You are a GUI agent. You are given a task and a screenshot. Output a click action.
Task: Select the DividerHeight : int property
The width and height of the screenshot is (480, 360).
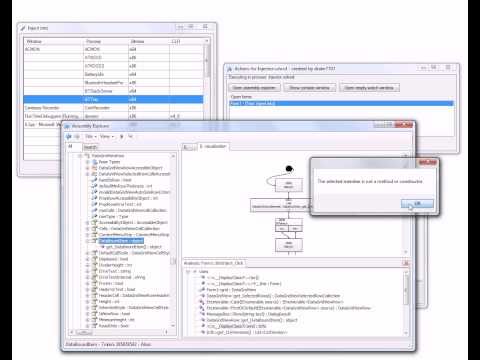[115, 265]
